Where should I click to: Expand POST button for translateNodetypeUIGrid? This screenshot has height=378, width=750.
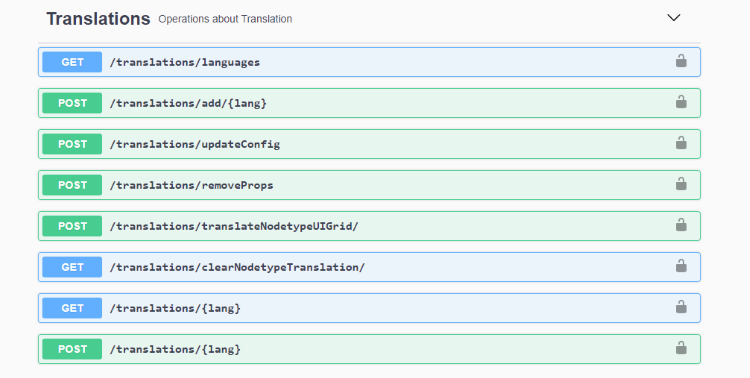click(x=72, y=226)
